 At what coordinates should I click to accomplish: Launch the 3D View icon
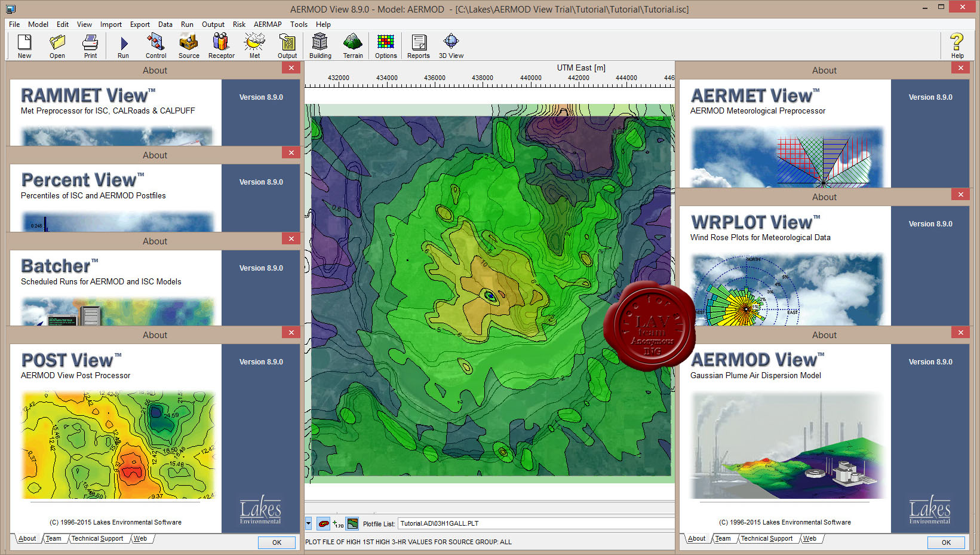point(451,46)
